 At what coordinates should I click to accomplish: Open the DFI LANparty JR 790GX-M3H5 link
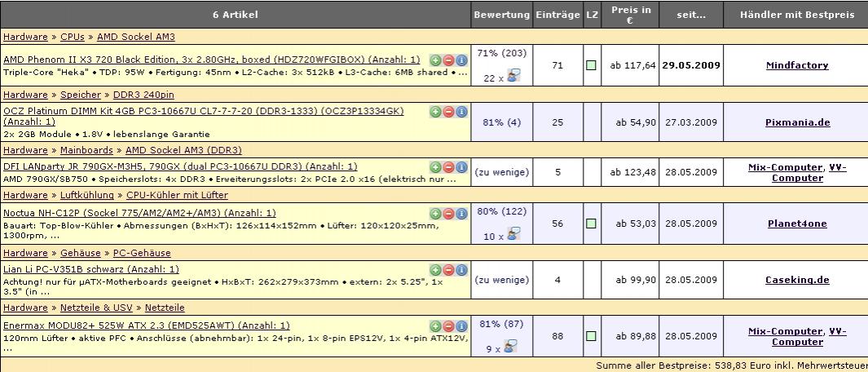pyautogui.click(x=180, y=167)
